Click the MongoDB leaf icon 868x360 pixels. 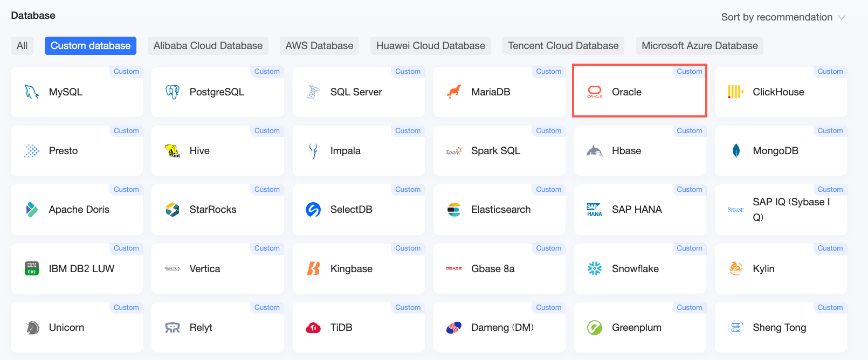[736, 151]
